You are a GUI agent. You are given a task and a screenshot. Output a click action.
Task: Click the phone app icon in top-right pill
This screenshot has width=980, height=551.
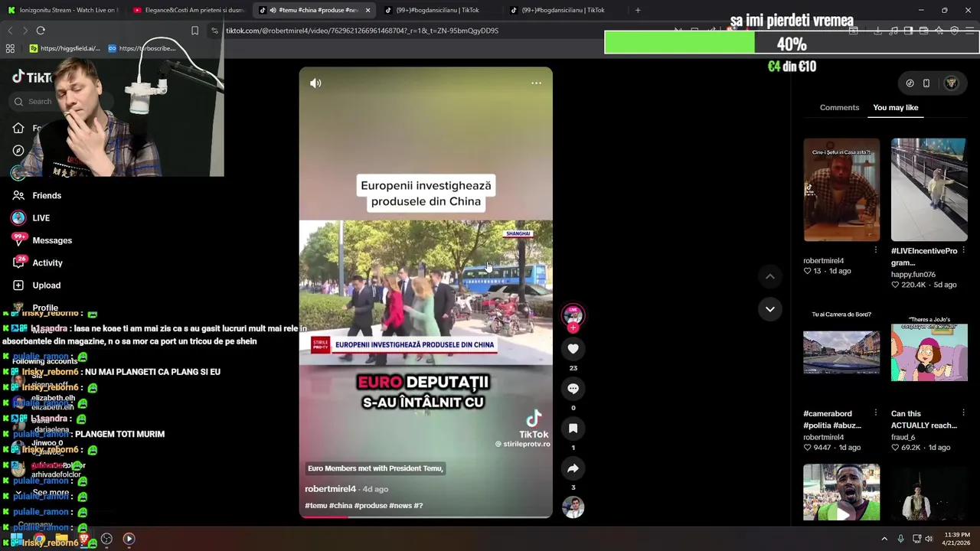[x=926, y=83]
